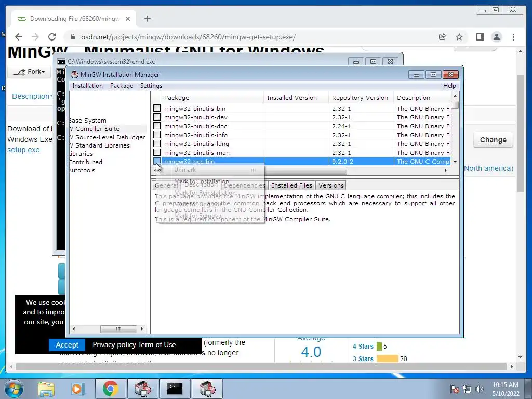532x399 pixels.
Task: Click the share page icon in address bar
Action: click(443, 37)
